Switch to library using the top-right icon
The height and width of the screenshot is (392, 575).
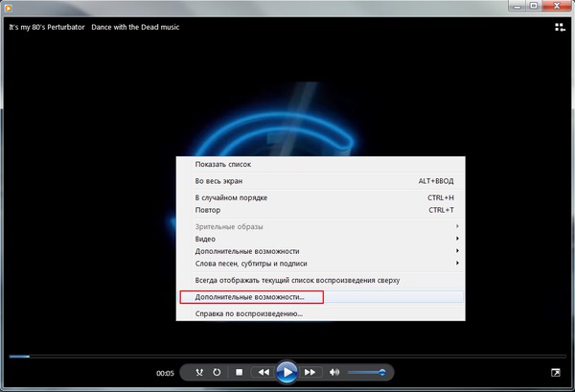pos(559,27)
